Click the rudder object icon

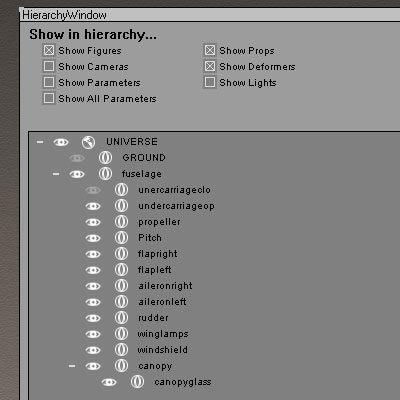pos(121,318)
